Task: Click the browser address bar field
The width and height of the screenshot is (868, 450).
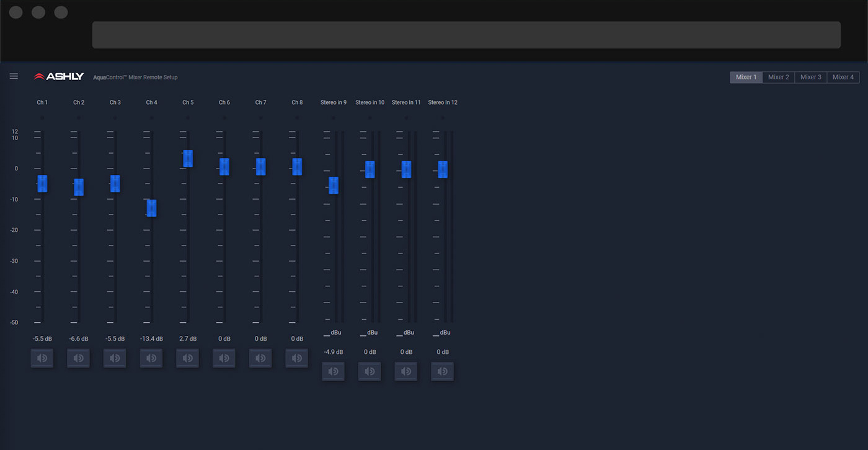Action: coord(466,35)
